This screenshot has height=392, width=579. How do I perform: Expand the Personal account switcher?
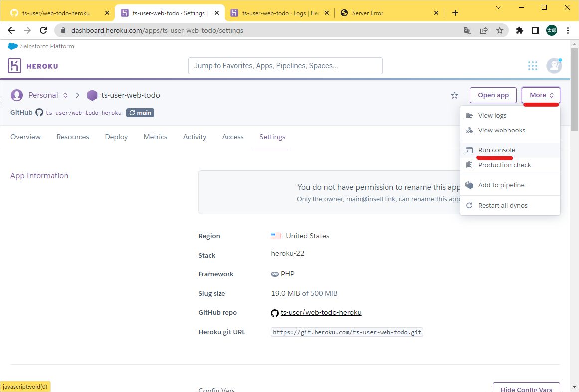[x=65, y=95]
